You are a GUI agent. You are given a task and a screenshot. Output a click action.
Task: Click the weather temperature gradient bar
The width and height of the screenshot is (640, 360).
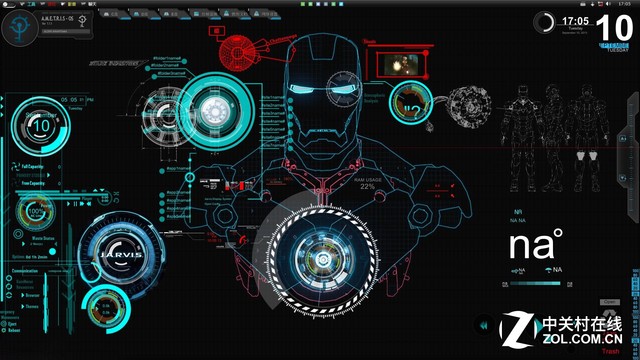click(x=535, y=284)
